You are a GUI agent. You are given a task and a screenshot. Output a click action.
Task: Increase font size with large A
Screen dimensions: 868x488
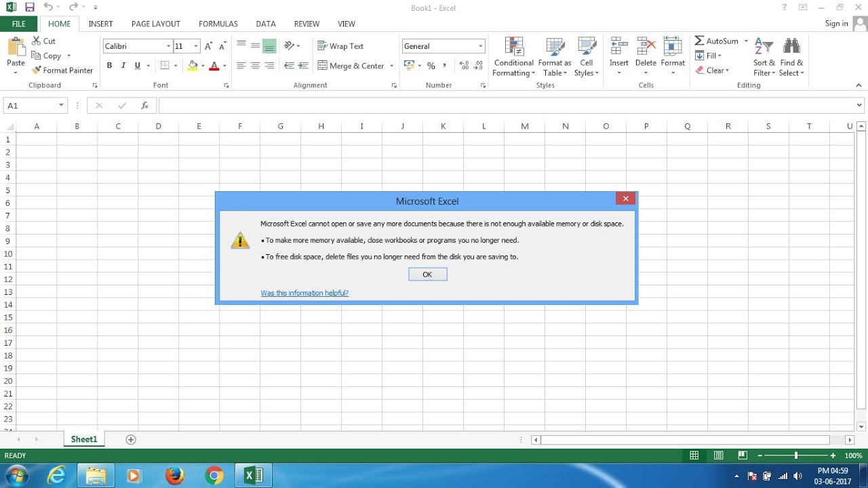208,46
